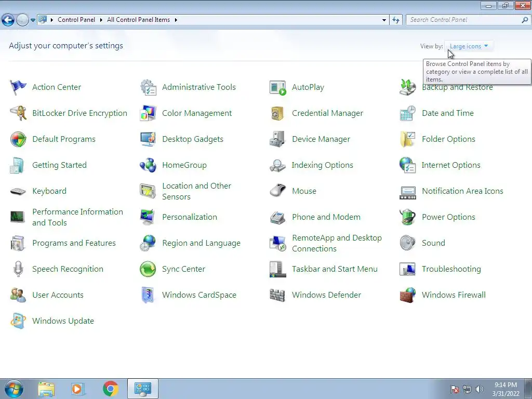Image resolution: width=532 pixels, height=399 pixels.
Task: Open Action Center flag icon
Action: [x=18, y=87]
